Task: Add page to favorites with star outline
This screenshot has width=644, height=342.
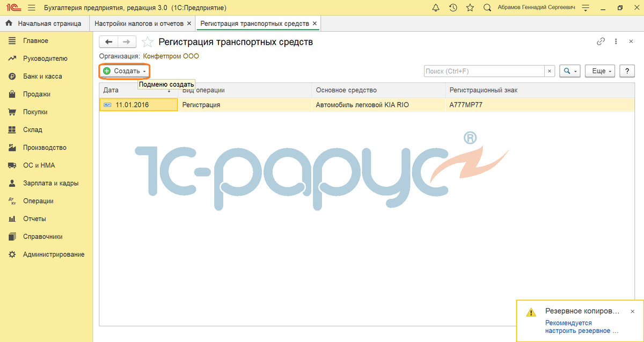Action: click(x=147, y=42)
